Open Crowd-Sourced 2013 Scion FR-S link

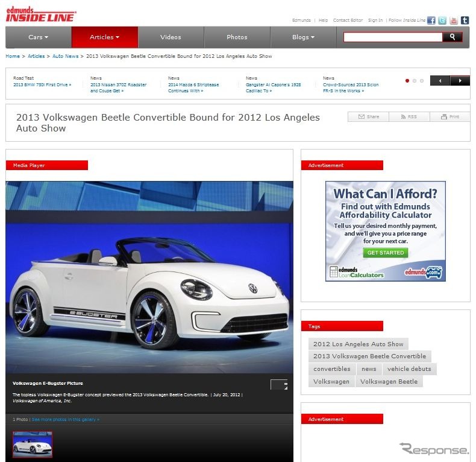click(351, 88)
